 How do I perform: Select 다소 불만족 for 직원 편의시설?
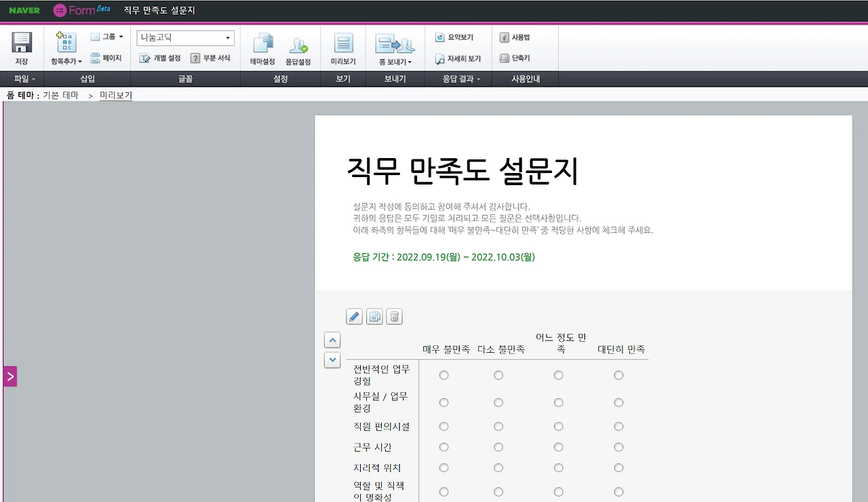[x=498, y=427]
